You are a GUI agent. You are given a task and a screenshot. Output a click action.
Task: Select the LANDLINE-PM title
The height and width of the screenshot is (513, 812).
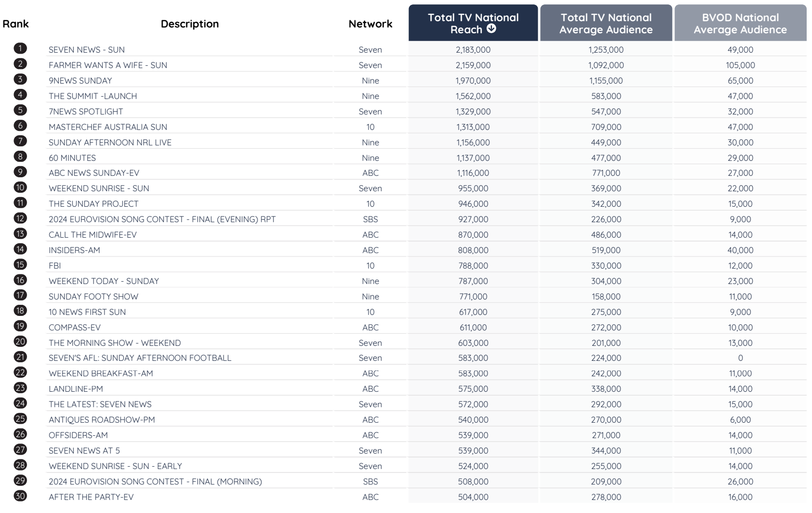(76, 389)
